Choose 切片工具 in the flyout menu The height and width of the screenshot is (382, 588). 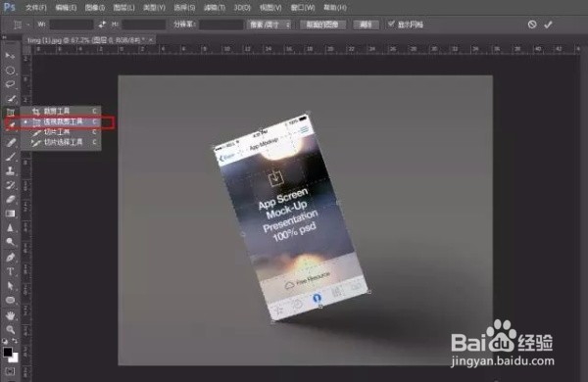[61, 132]
